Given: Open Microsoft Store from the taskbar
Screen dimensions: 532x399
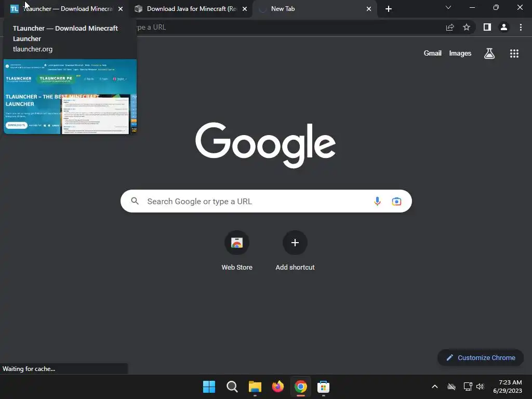Looking at the screenshot, I should point(323,387).
